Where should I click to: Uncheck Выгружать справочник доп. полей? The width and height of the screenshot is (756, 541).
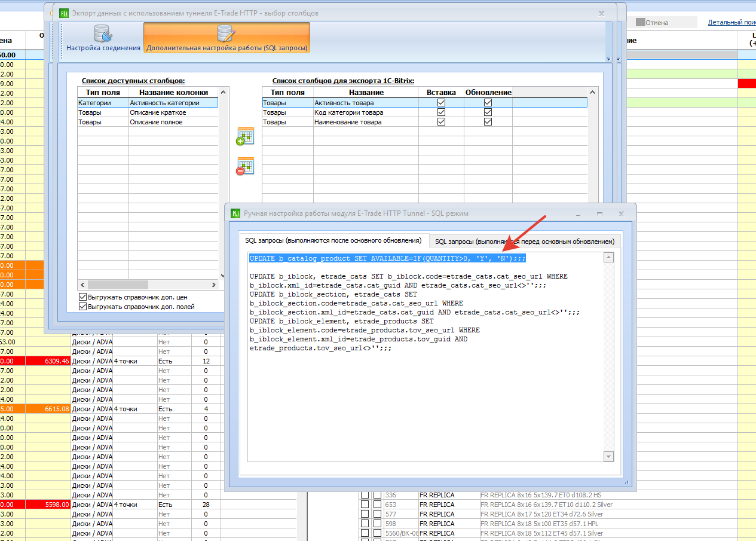(82, 307)
